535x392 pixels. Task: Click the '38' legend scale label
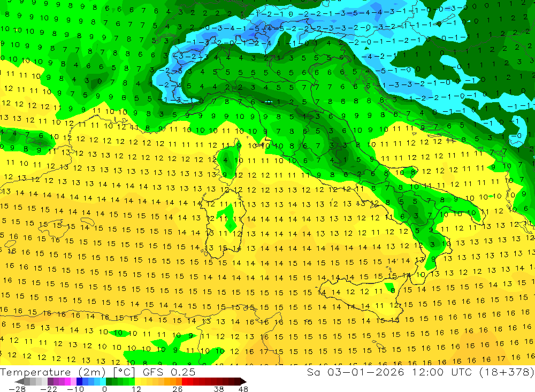tap(219, 389)
